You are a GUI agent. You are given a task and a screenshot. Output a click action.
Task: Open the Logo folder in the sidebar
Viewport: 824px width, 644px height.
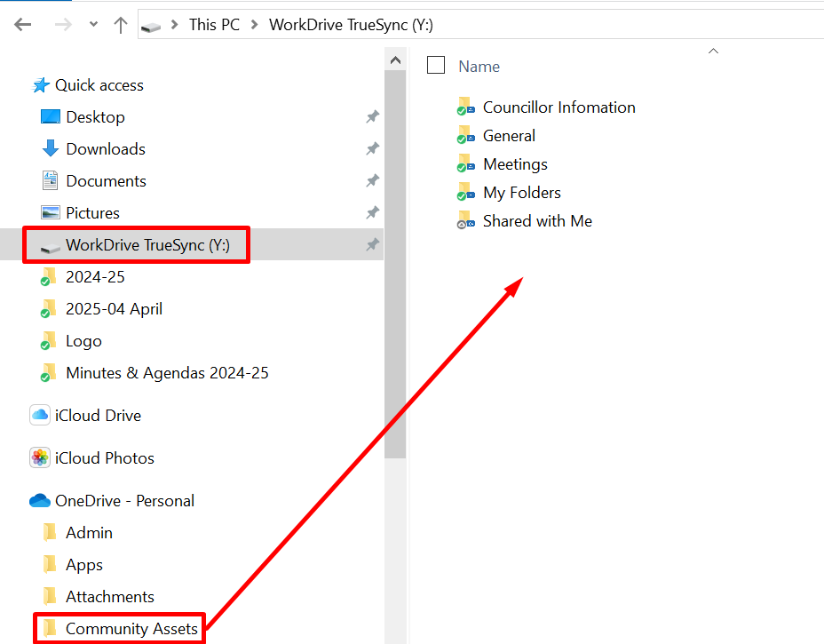[x=83, y=341]
